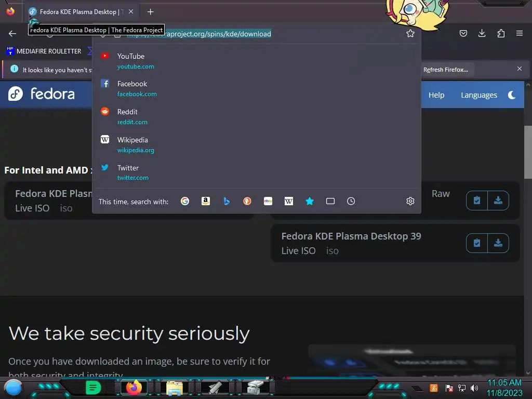
Task: Search in bookmarks star icon
Action: click(x=310, y=201)
